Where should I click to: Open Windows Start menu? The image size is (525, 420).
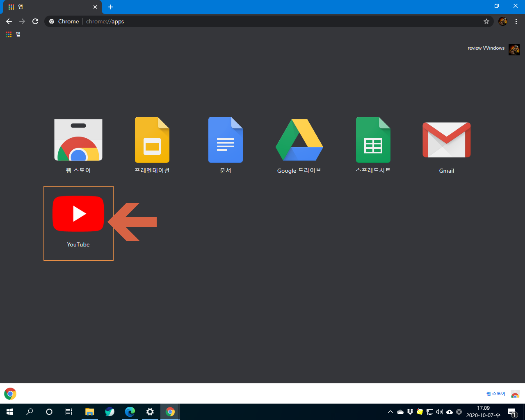[x=10, y=412]
